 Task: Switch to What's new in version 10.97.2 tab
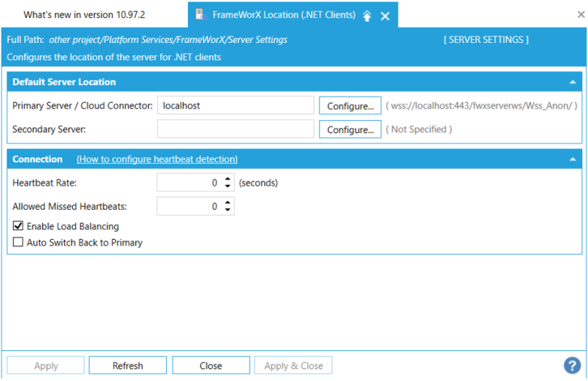pos(84,15)
